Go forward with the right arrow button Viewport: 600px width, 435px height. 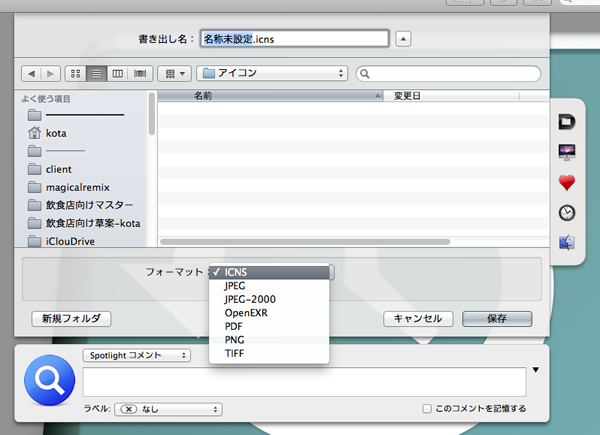51,73
